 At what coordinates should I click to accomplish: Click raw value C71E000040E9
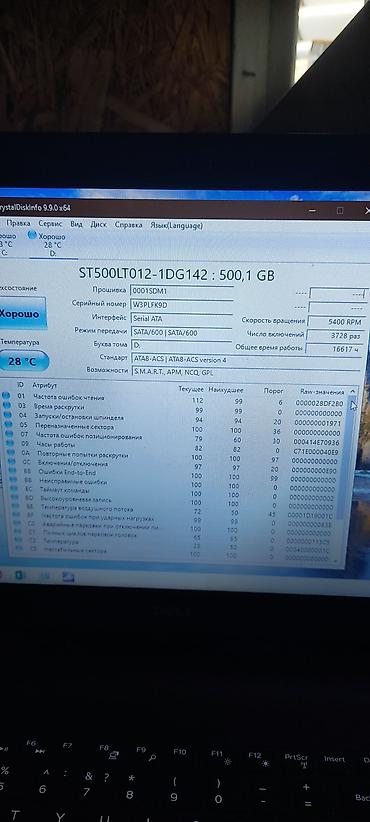(316, 452)
